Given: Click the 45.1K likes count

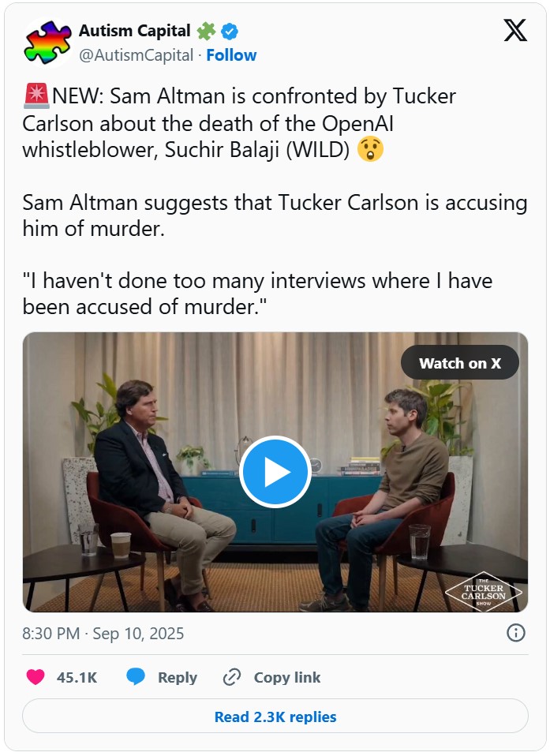Looking at the screenshot, I should (x=77, y=678).
